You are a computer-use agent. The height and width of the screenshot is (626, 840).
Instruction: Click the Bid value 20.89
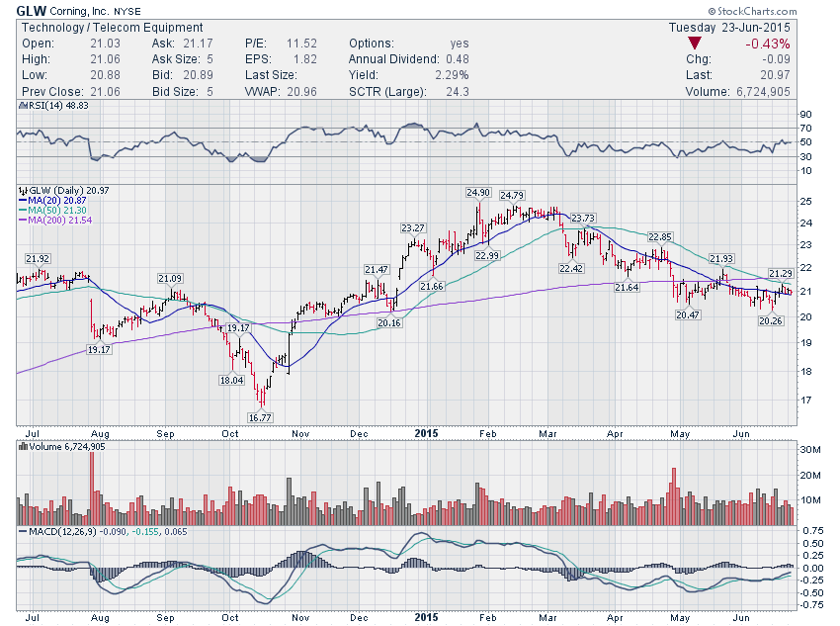click(198, 75)
